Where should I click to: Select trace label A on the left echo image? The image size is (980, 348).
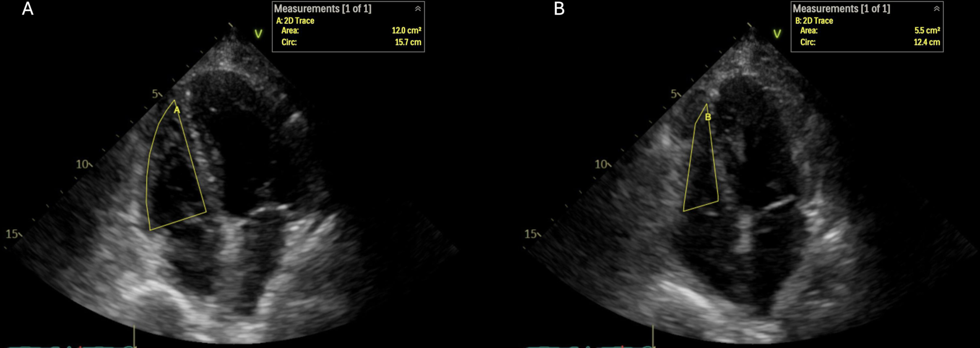pyautogui.click(x=177, y=110)
